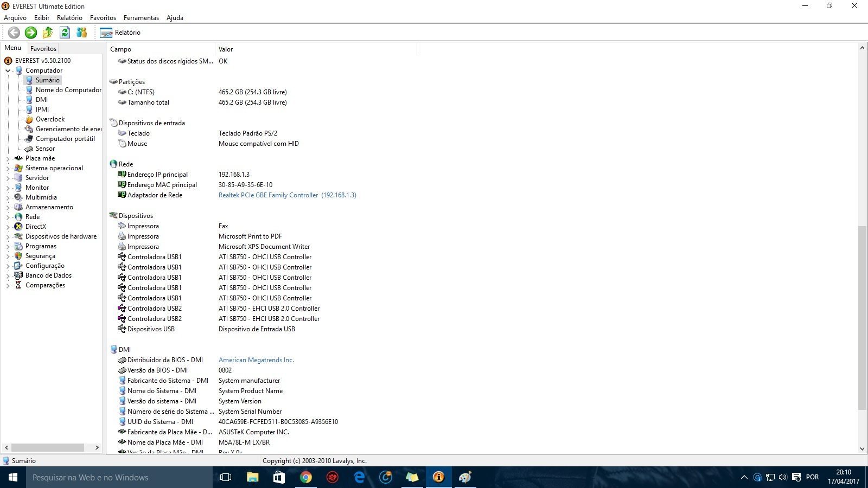The height and width of the screenshot is (488, 868).
Task: Open File Explorer from the taskbar
Action: (x=252, y=477)
